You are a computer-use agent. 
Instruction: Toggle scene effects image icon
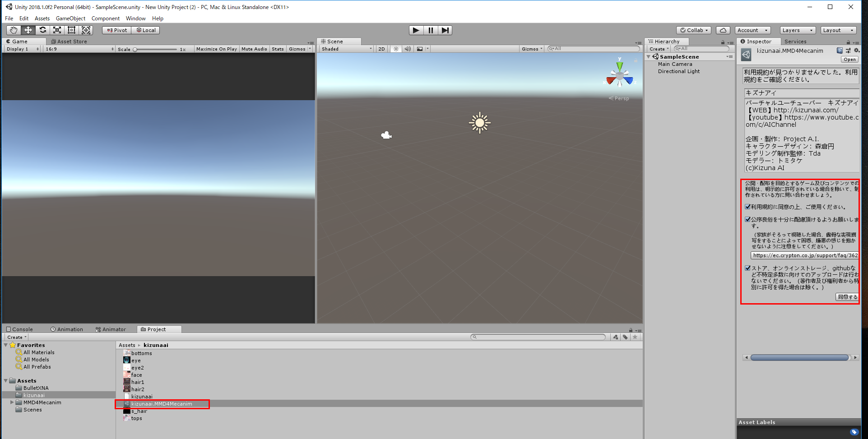coord(420,49)
